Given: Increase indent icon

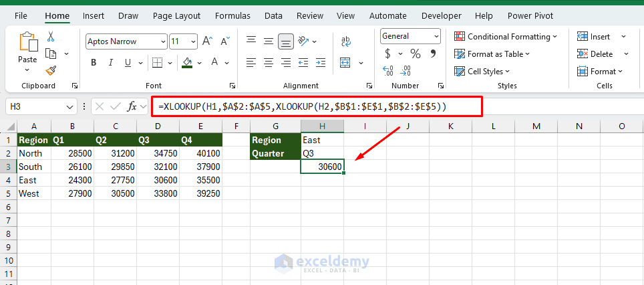Looking at the screenshot, I should (321, 62).
